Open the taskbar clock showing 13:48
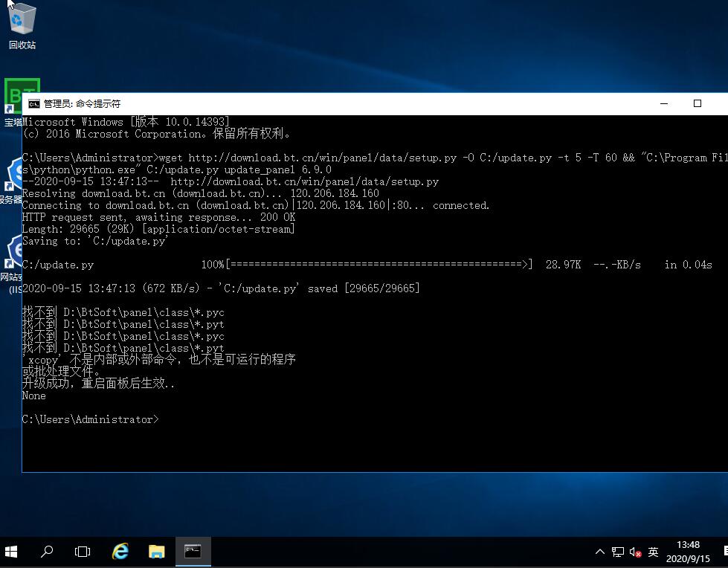Viewport: 728px width, 568px height. tap(688, 552)
